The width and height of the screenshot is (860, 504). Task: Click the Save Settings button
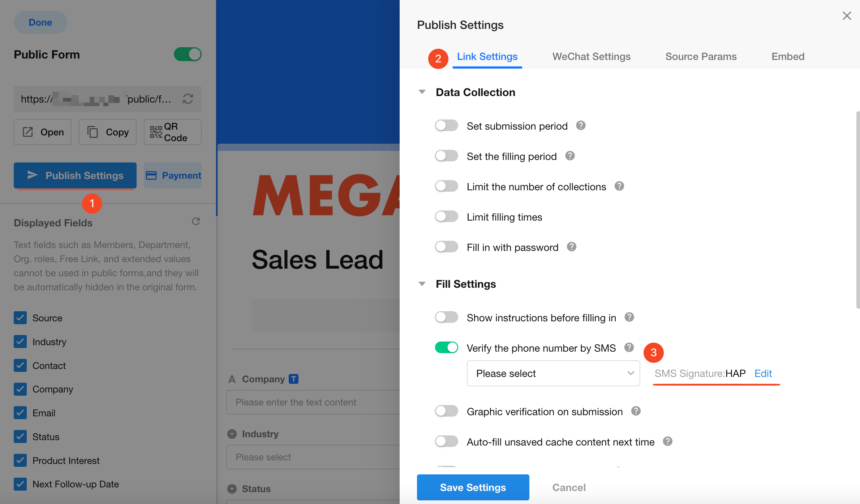click(x=473, y=487)
